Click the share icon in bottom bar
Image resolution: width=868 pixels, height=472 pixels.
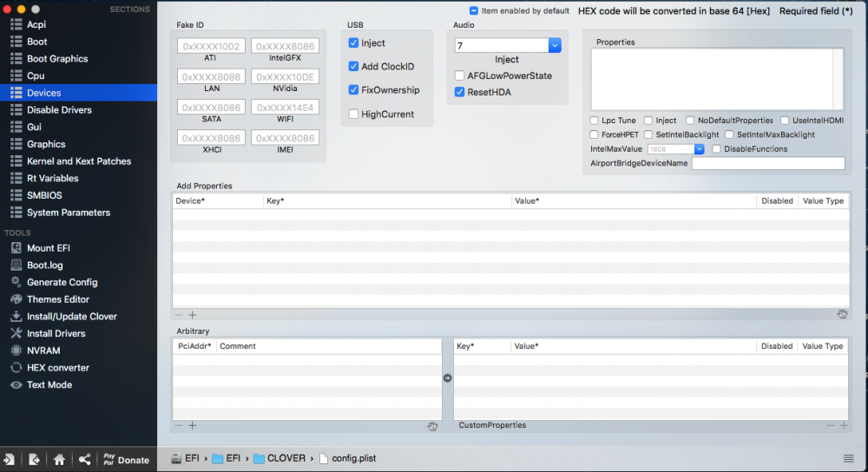[84, 459]
